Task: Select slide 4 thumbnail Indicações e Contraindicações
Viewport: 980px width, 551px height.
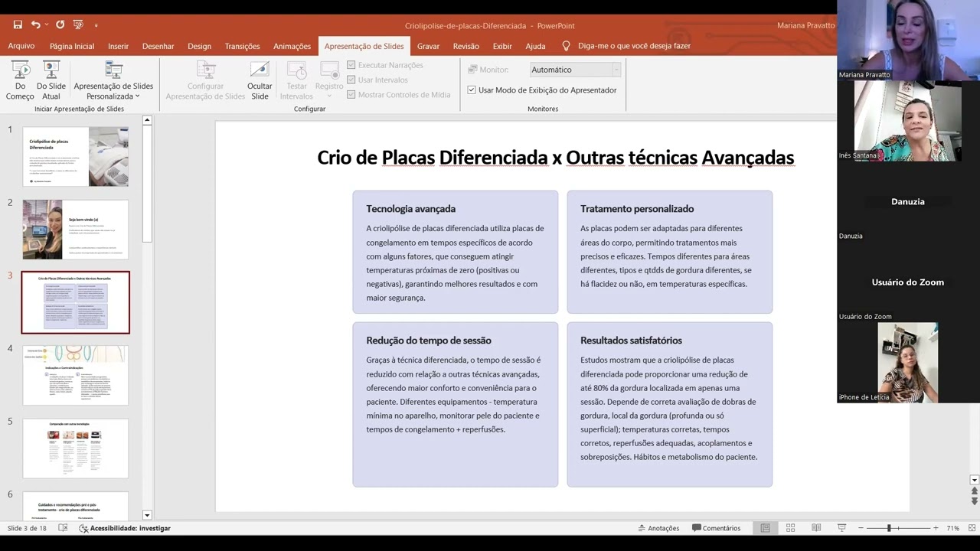Action: pyautogui.click(x=76, y=375)
